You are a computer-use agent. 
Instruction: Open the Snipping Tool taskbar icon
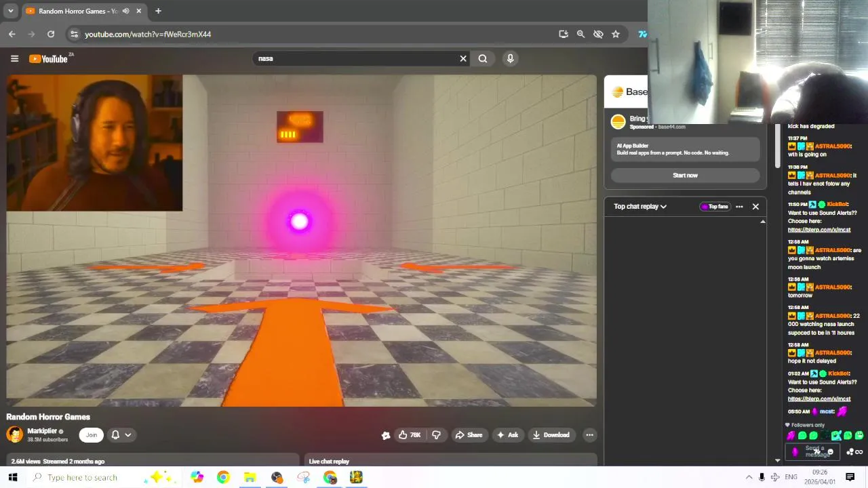[303, 477]
